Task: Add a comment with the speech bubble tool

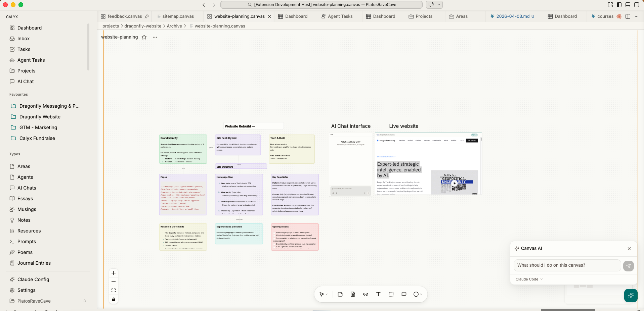Action: 404,294
